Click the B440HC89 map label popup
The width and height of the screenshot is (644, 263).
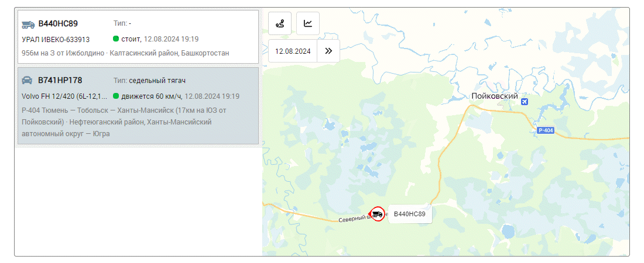point(410,214)
